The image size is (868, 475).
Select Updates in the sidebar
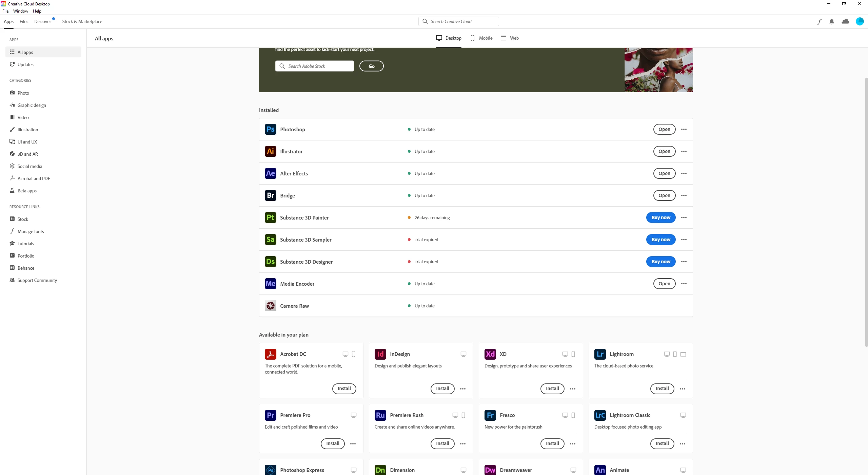tap(25, 64)
